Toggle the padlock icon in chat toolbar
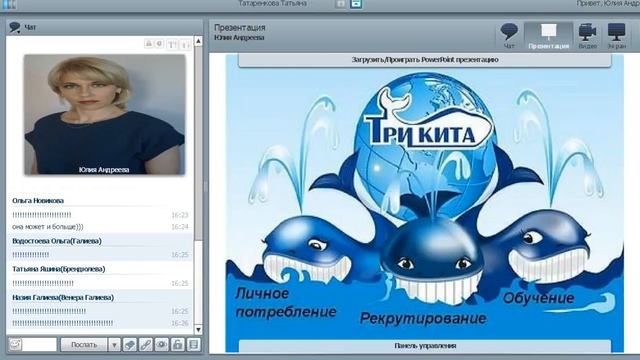Viewport: 640px width, 360px height. coord(178,344)
